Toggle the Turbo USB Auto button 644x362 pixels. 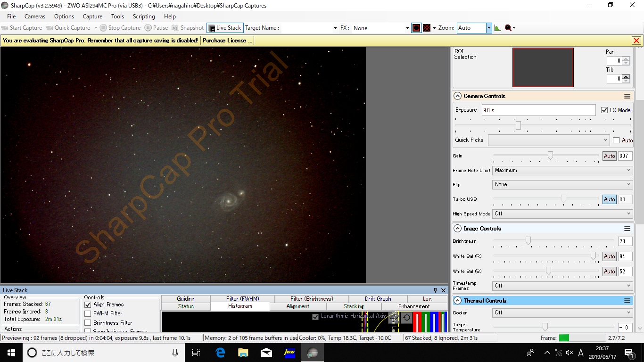point(610,199)
